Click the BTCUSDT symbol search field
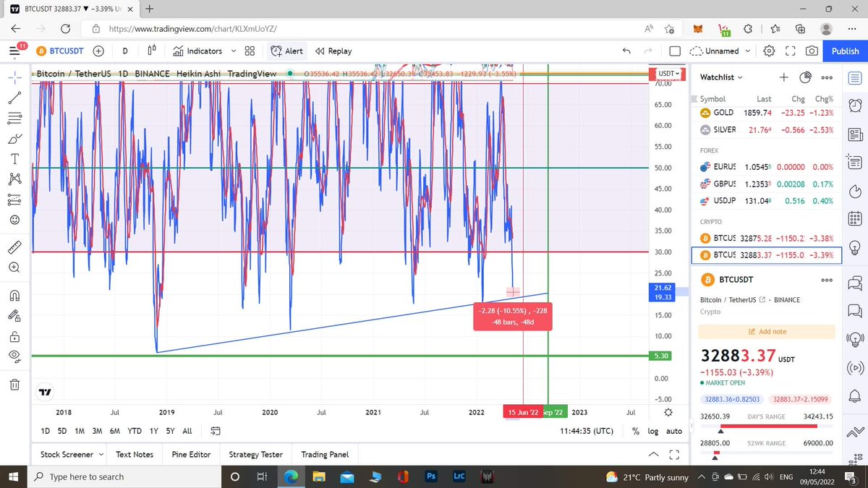 click(x=60, y=51)
